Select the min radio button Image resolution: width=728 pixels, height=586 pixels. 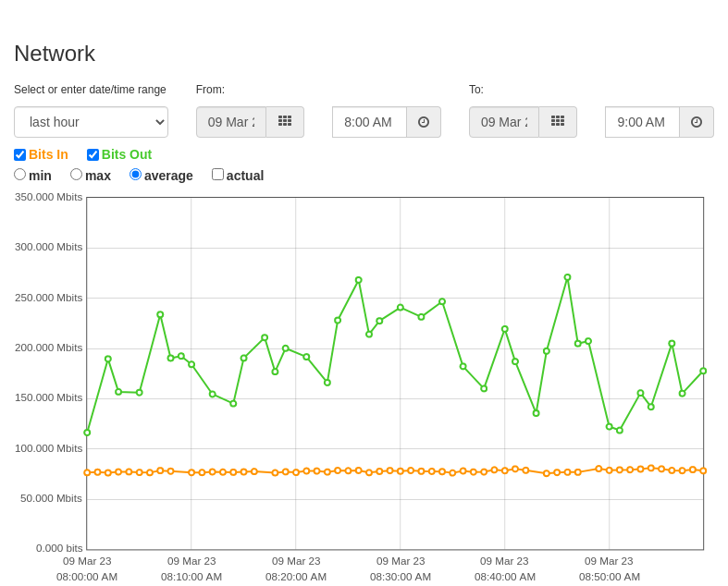tap(20, 175)
